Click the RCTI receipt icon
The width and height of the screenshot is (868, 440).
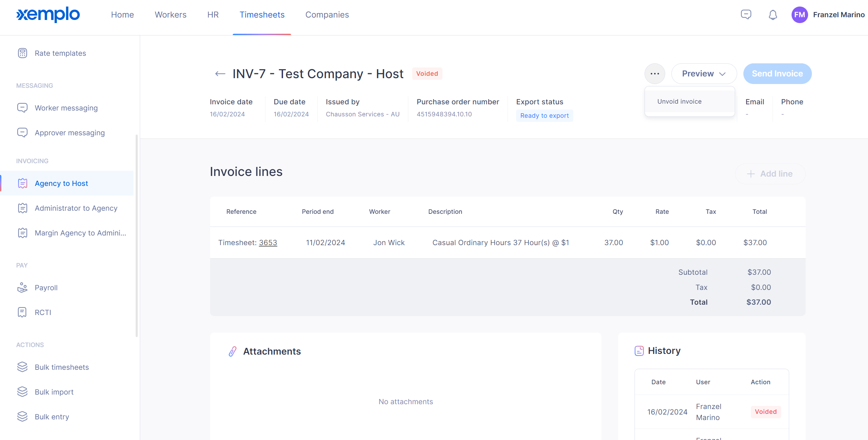click(x=22, y=312)
